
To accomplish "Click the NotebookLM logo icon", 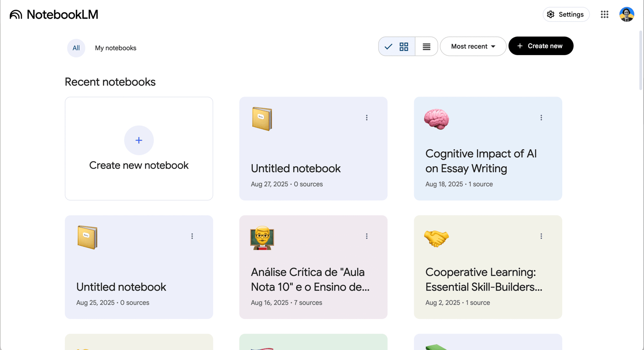I will (x=16, y=14).
